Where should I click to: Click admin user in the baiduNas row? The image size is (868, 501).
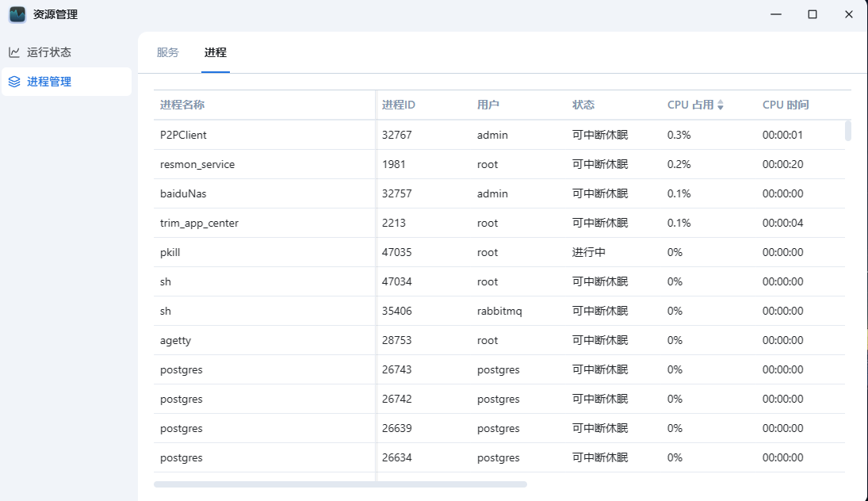(x=492, y=193)
